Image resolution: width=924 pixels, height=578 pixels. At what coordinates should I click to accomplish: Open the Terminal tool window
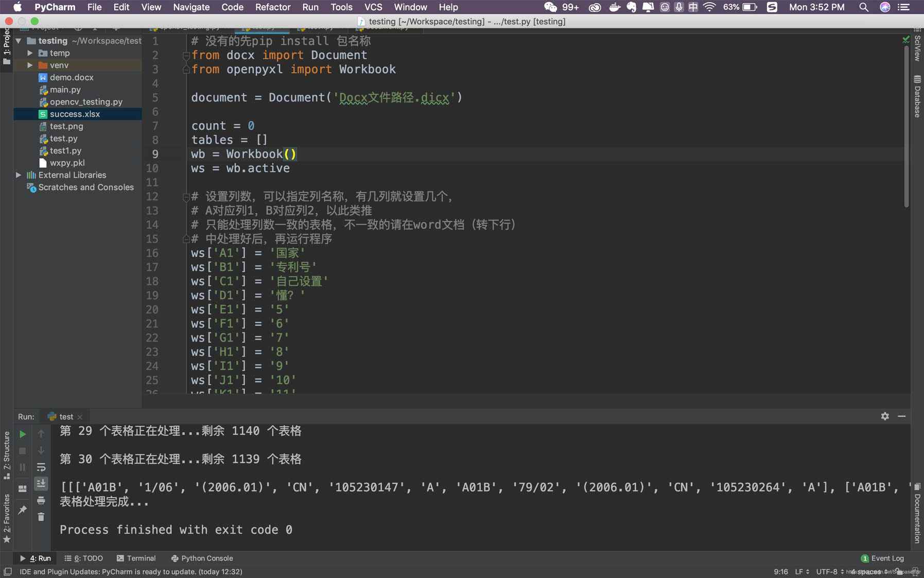(136, 558)
